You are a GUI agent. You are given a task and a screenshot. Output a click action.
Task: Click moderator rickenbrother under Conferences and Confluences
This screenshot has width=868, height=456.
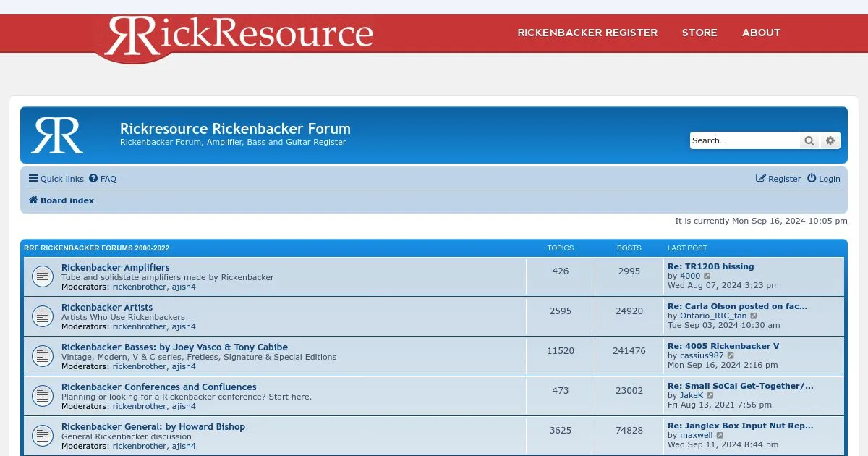(140, 406)
